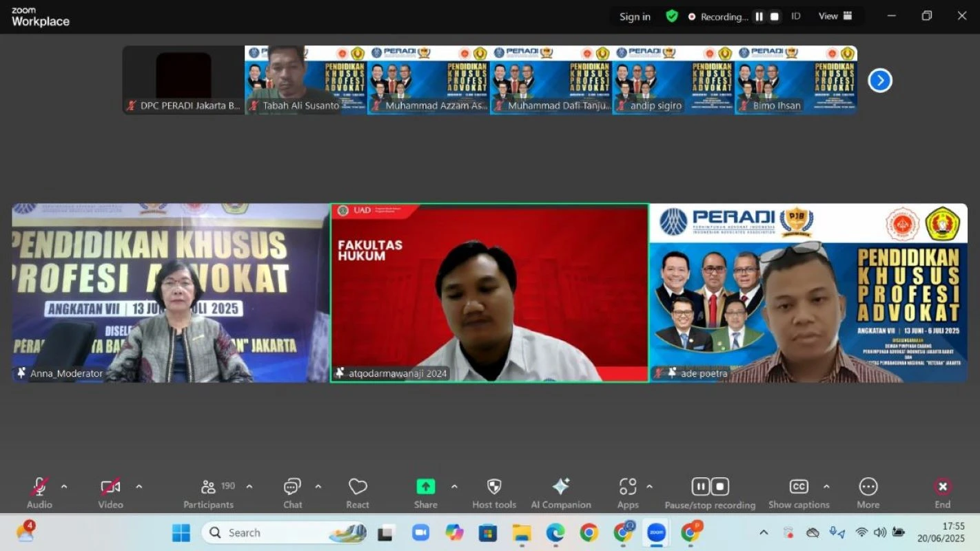Stop recording from the top bar
The image size is (980, 551).
click(x=775, y=17)
